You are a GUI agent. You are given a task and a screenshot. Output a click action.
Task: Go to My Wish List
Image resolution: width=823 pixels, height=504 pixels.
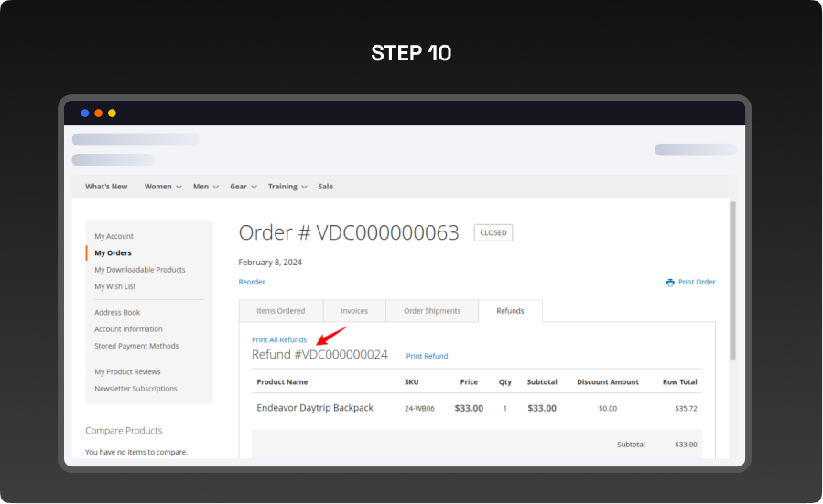pyautogui.click(x=114, y=286)
